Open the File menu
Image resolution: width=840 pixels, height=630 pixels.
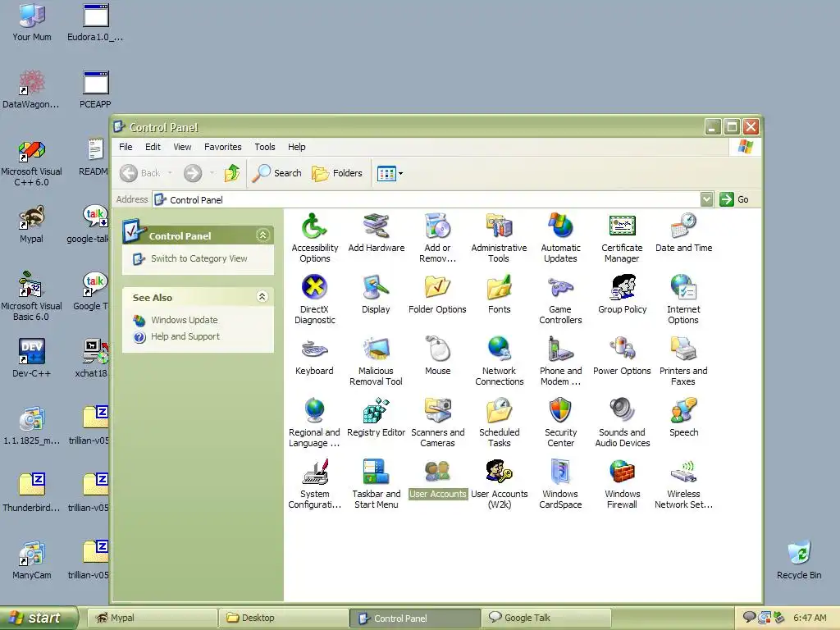pyautogui.click(x=126, y=147)
